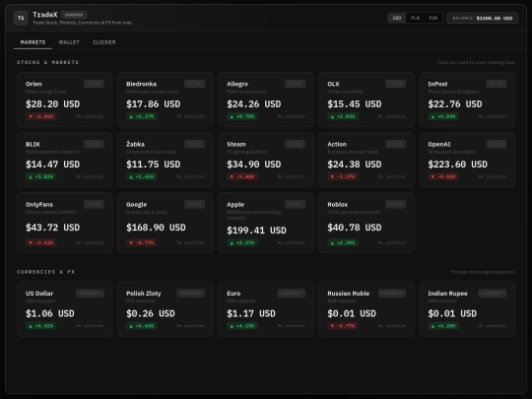Open the OLX stock card
The image size is (532, 399).
coord(366,100)
